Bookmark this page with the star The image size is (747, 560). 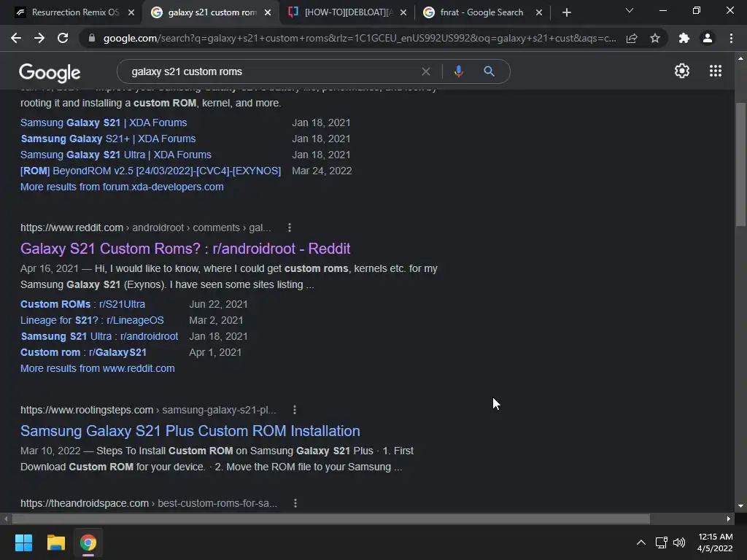(x=655, y=38)
